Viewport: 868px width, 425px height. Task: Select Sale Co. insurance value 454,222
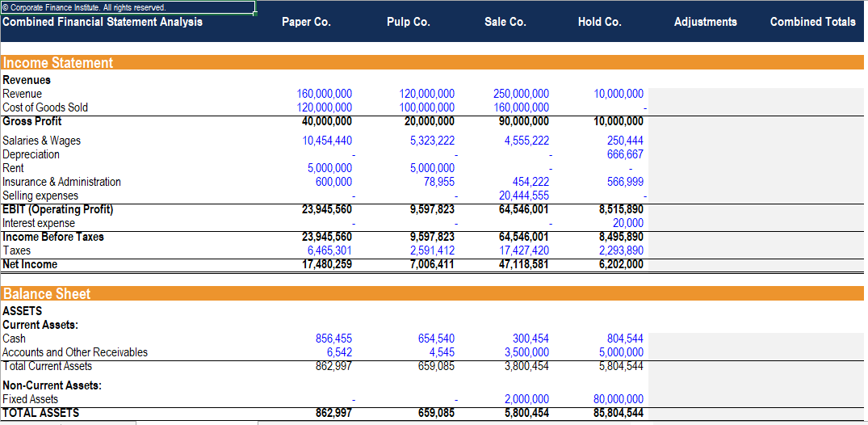(530, 182)
